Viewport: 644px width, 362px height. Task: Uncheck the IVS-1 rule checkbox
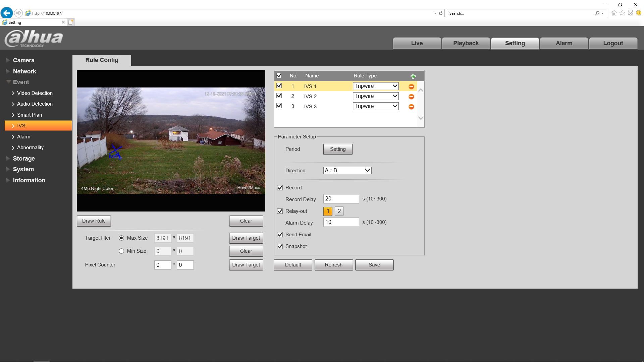click(x=279, y=86)
